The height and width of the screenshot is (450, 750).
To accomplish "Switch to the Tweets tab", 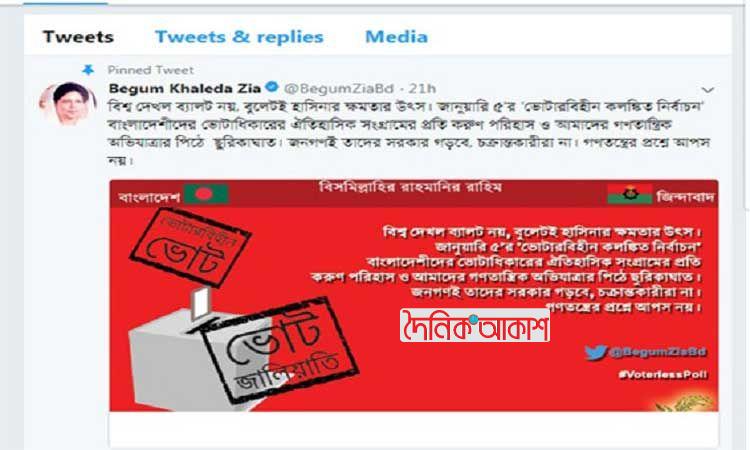I will pos(78,37).
